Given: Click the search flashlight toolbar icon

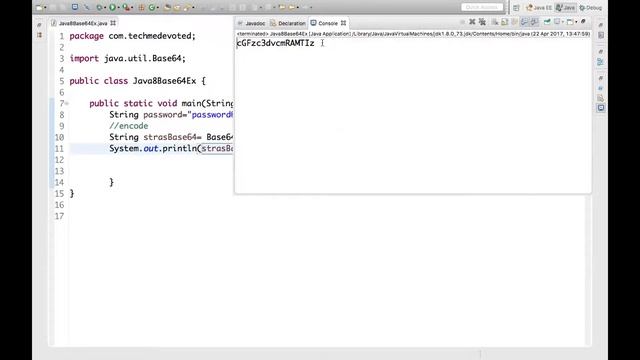Looking at the screenshot, I should 187,7.
